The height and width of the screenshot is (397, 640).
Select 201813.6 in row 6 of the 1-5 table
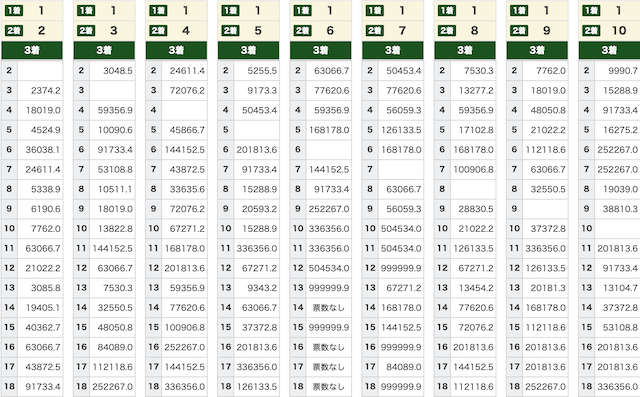[257, 150]
